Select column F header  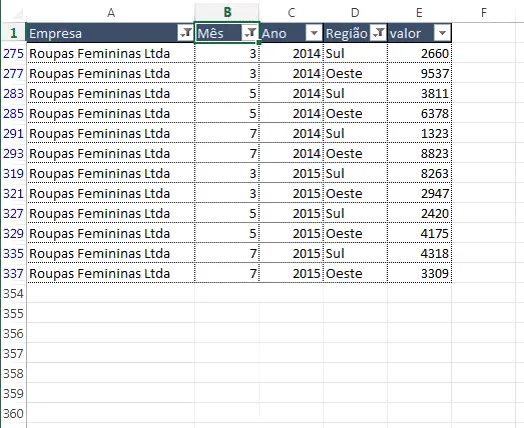(x=484, y=13)
